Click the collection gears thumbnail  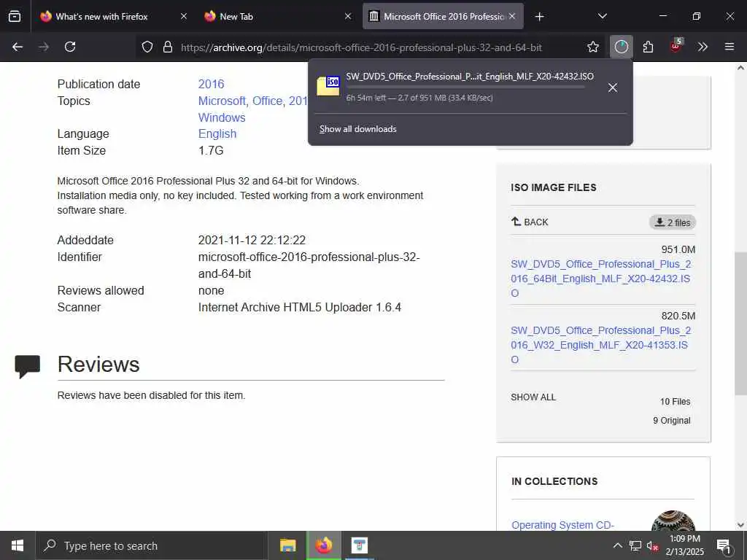pos(673,521)
